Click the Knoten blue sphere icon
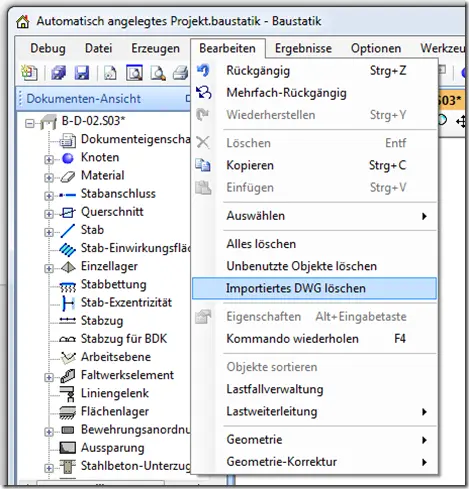The image size is (469, 489). 68,158
